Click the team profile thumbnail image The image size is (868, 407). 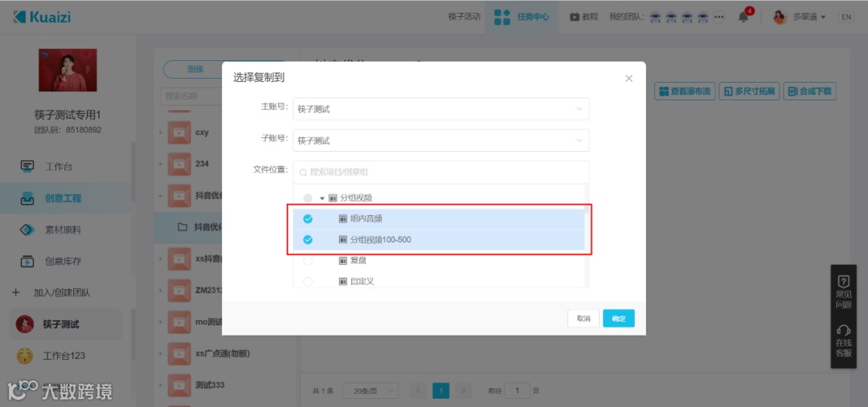coord(68,70)
